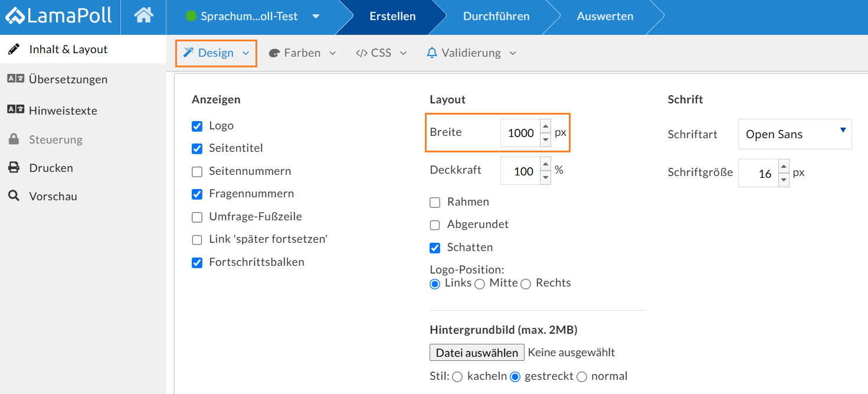Viewport: 868px width, 394px height.
Task: Open the Schriftart Open Sans dropdown
Action: click(794, 134)
